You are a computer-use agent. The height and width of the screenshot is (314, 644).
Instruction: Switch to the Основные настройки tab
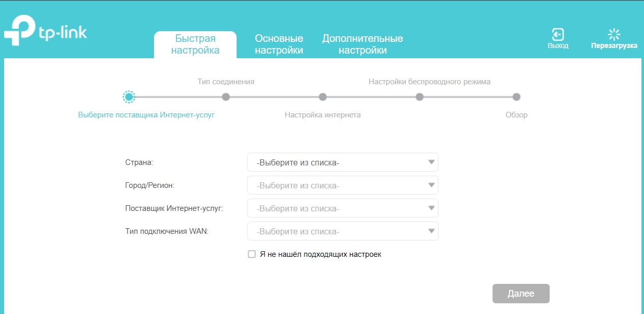tap(279, 44)
